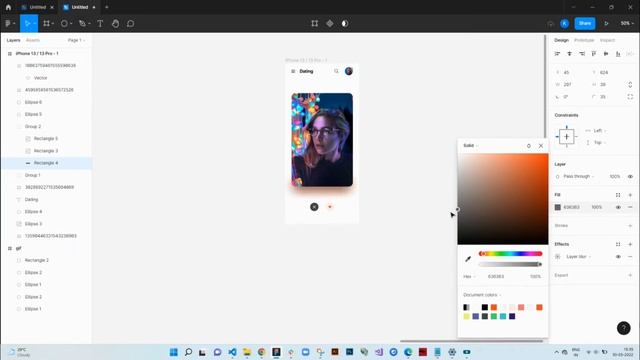The width and height of the screenshot is (640, 360).
Task: Toggle layer visibility eye icon
Action: (630, 177)
